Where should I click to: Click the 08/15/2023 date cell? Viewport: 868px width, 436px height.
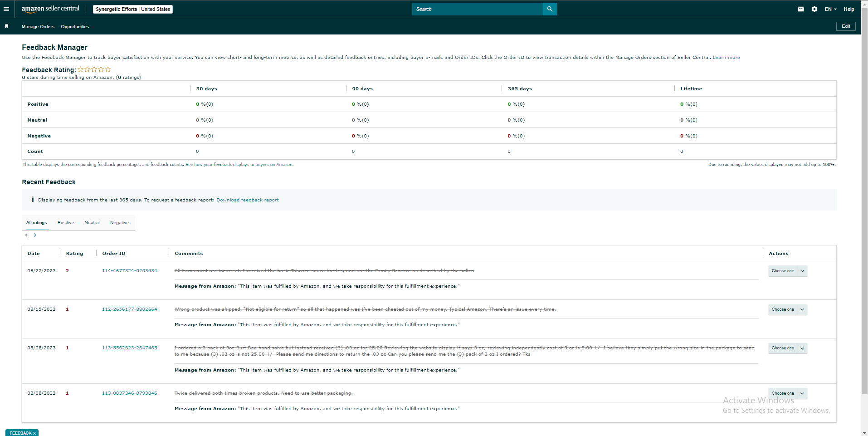[x=41, y=309]
